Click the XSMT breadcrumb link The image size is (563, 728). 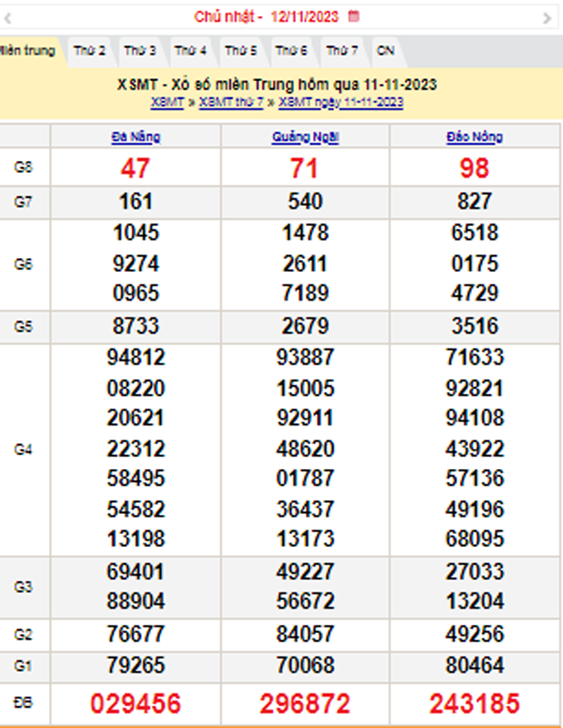tap(166, 103)
